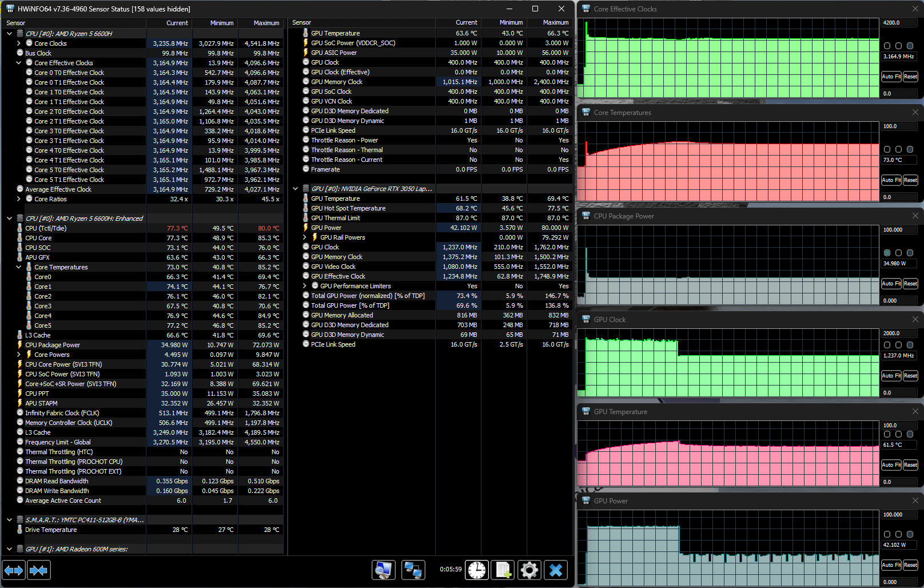Click the network computers connection icon
The height and width of the screenshot is (588, 924).
[x=413, y=570]
